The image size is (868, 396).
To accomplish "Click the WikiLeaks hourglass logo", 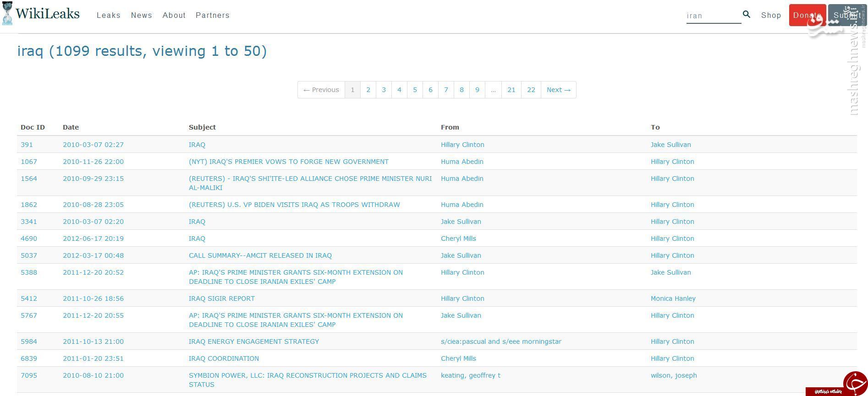I will (x=7, y=14).
